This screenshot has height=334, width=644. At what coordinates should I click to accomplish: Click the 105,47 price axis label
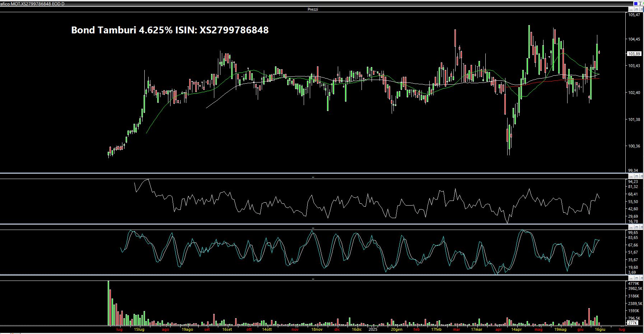tap(634, 15)
